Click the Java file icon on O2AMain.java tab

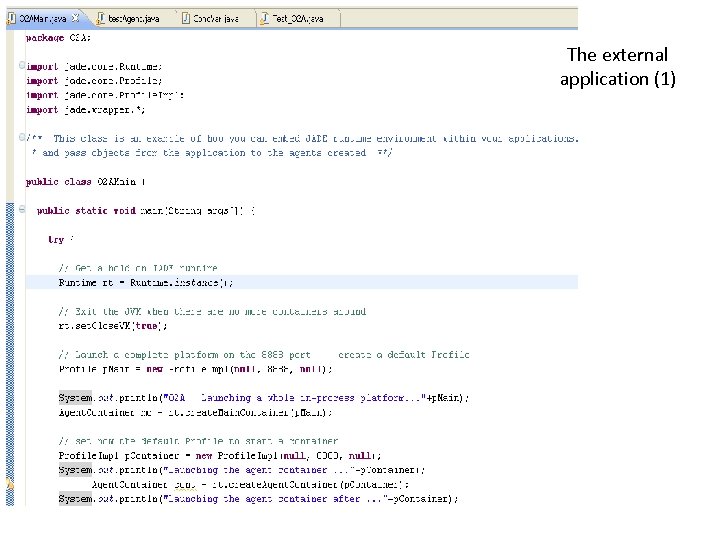pyautogui.click(x=11, y=18)
